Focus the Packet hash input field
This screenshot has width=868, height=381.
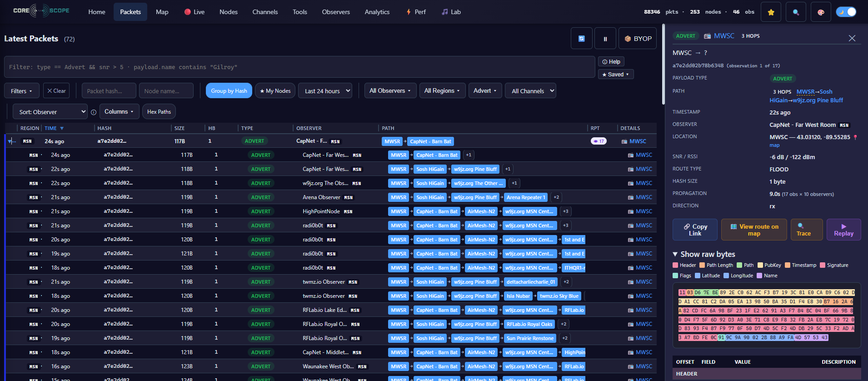[109, 91]
